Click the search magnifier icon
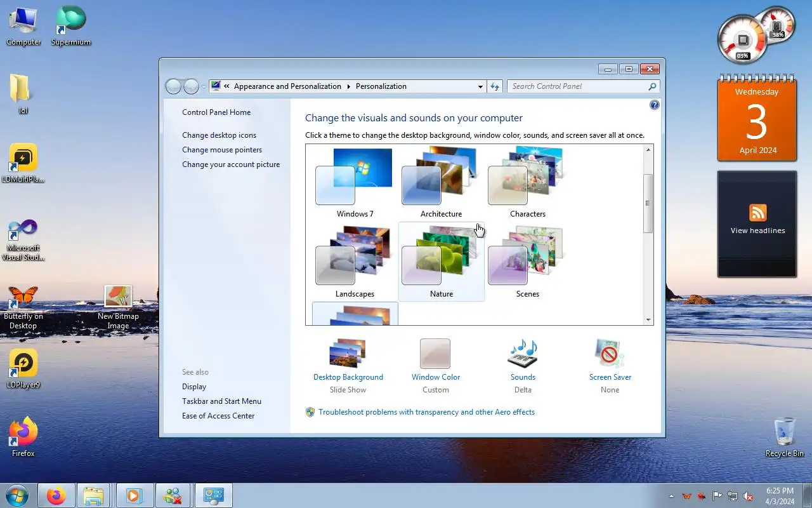 tap(652, 86)
